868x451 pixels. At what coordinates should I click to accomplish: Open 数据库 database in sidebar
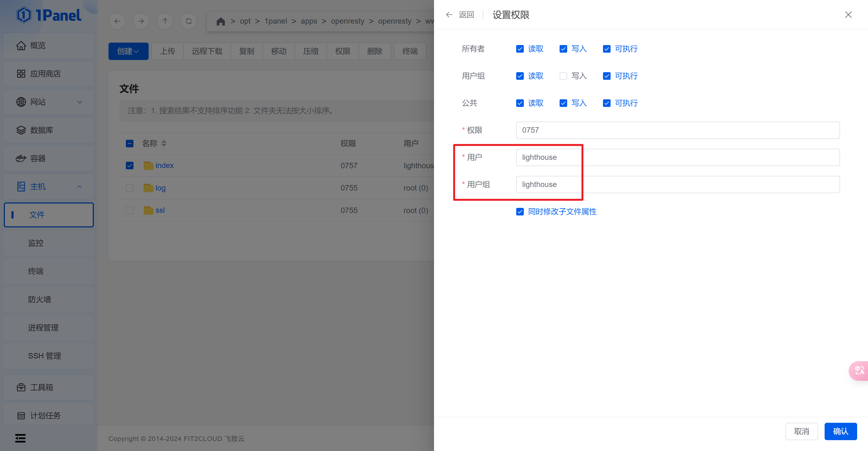tap(49, 130)
